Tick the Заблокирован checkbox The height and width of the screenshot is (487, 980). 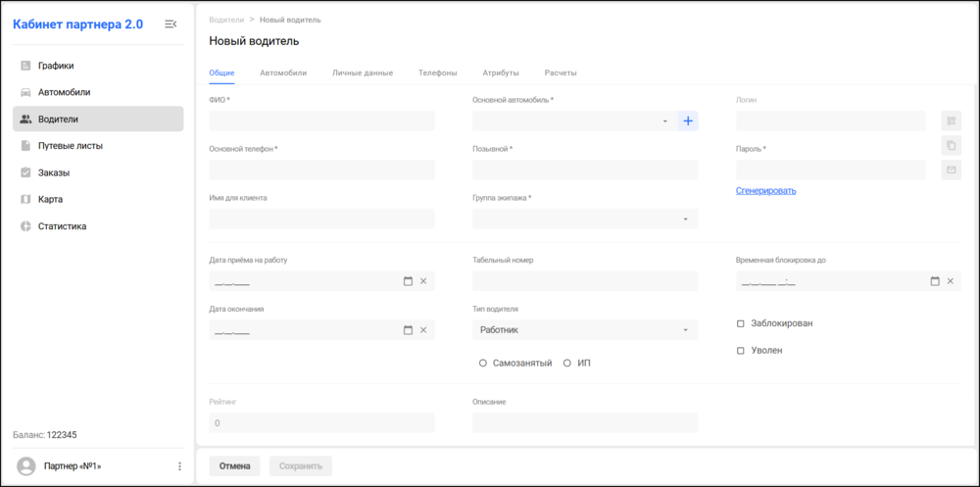click(x=741, y=323)
